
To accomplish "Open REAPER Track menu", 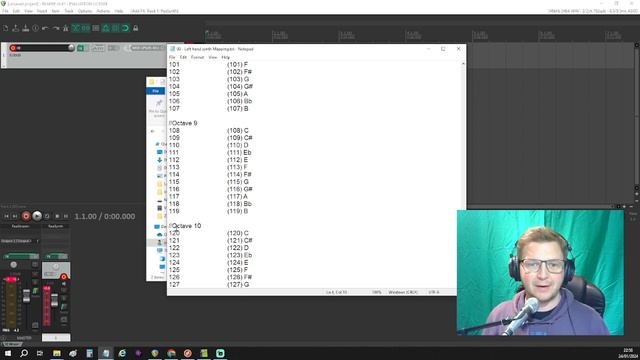I will pyautogui.click(x=69, y=11).
